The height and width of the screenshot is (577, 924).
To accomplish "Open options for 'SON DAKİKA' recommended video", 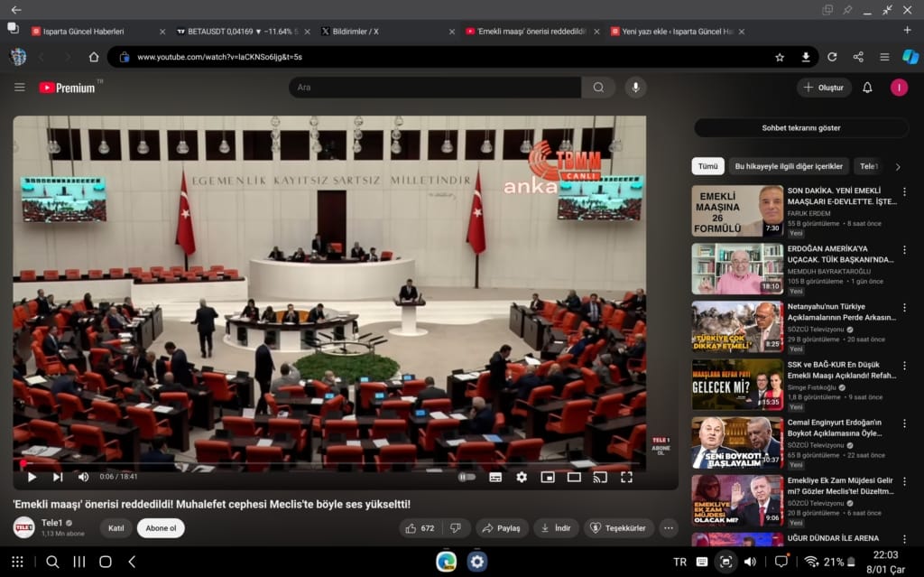I will click(x=904, y=192).
